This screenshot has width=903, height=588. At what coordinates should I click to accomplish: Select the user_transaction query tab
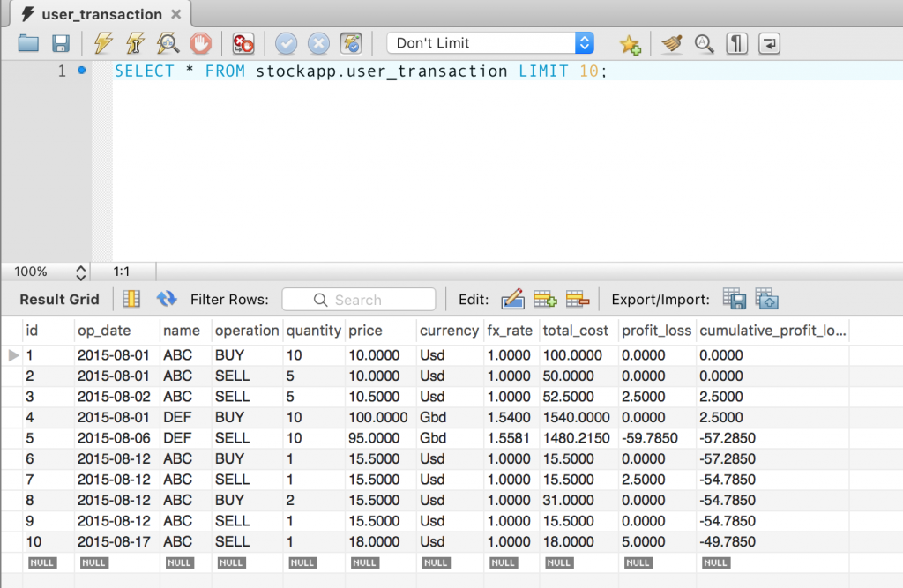pos(101,14)
